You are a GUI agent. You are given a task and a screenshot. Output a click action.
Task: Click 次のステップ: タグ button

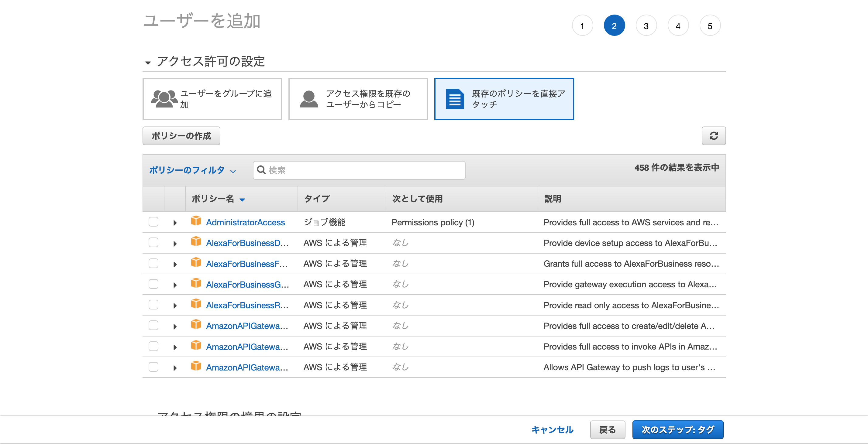pyautogui.click(x=678, y=429)
